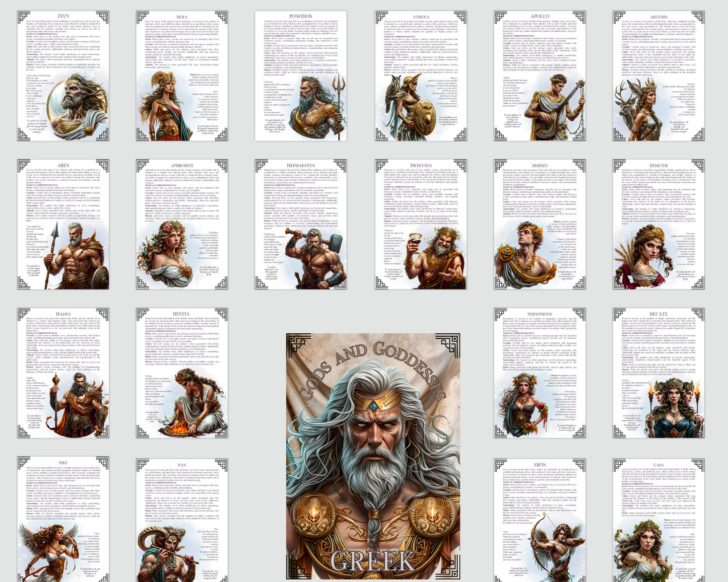Select the Nike page thumbnail
The image size is (728, 582).
point(63,520)
